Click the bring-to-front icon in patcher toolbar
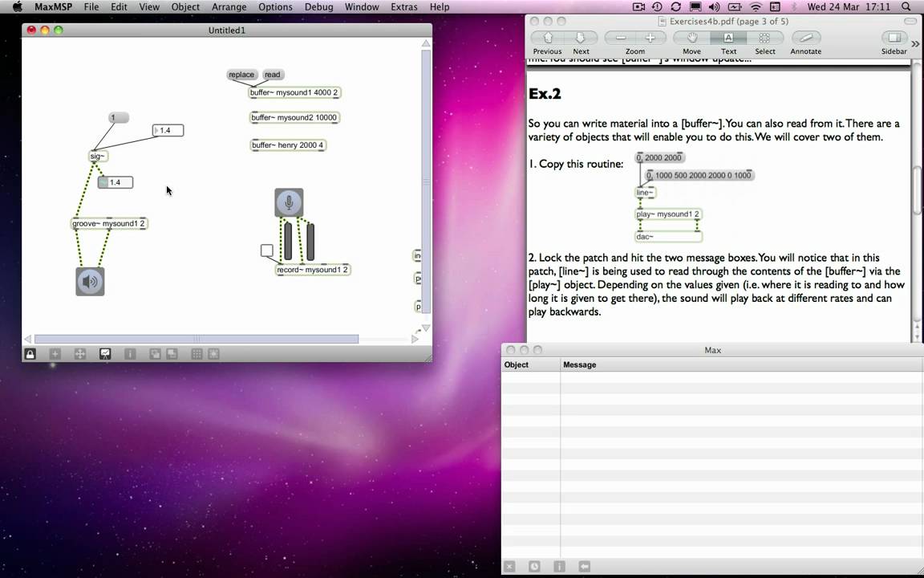The height and width of the screenshot is (578, 924). coord(155,354)
